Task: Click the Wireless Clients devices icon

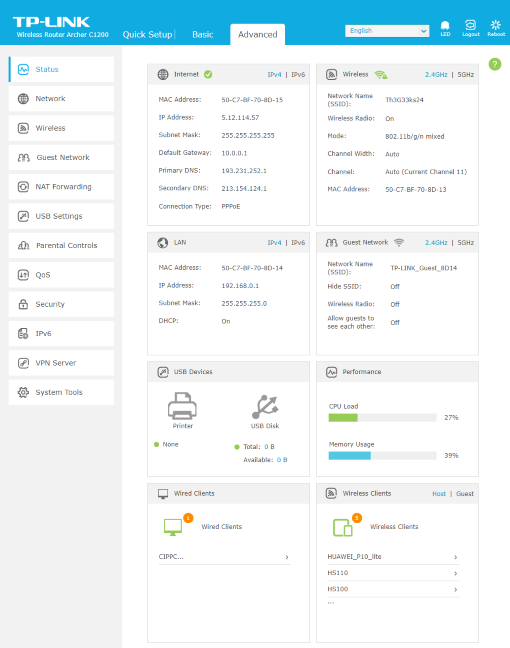Action: click(x=343, y=527)
